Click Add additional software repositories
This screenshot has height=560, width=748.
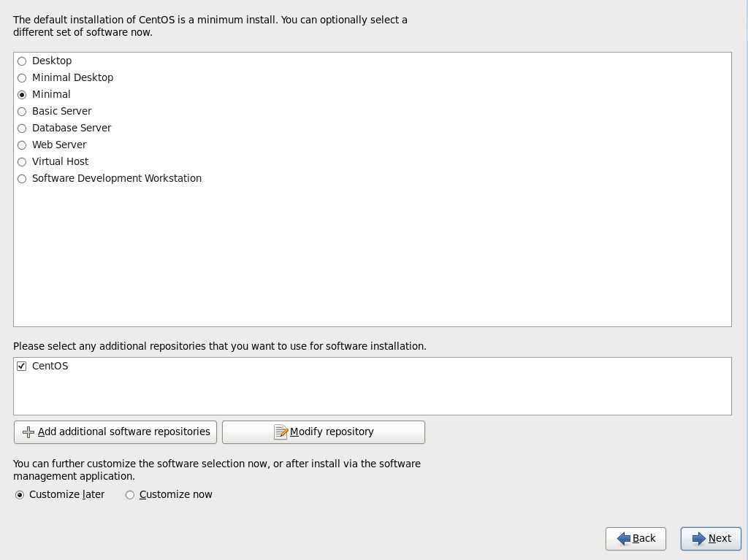tap(115, 431)
